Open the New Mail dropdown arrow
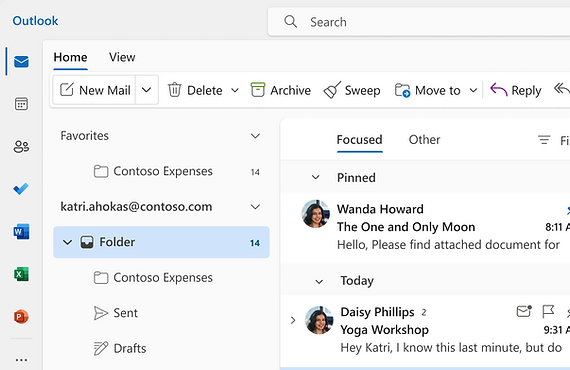 click(x=146, y=90)
